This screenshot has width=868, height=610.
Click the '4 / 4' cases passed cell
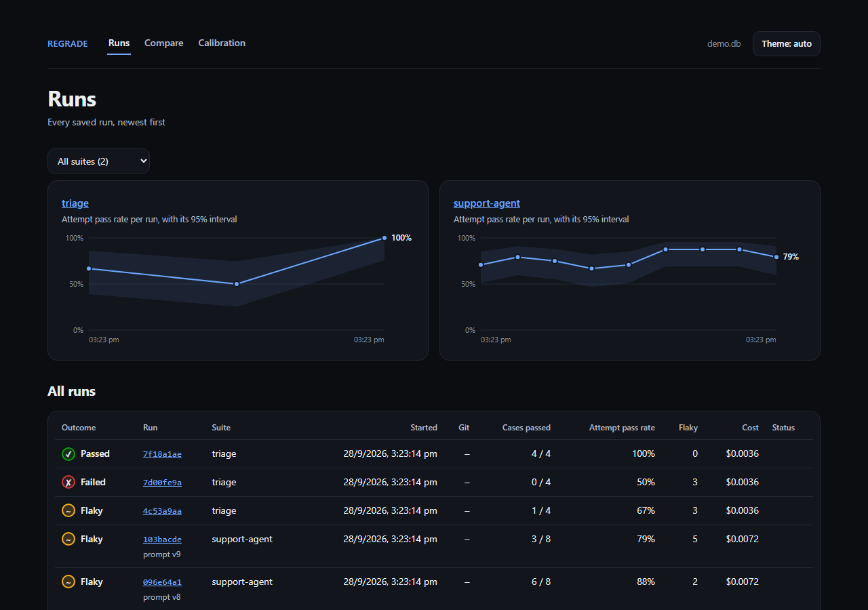point(541,454)
